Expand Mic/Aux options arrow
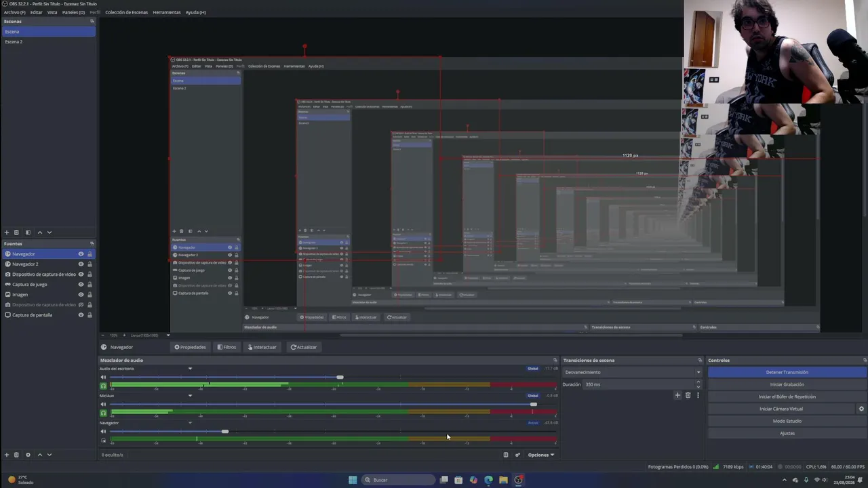 pos(190,396)
